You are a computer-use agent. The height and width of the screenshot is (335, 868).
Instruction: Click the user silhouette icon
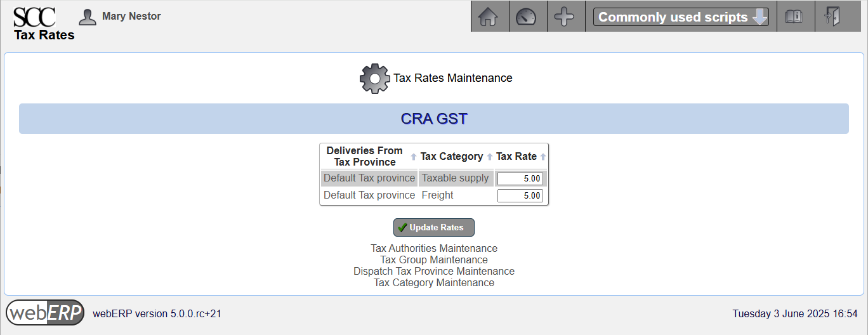(x=88, y=16)
